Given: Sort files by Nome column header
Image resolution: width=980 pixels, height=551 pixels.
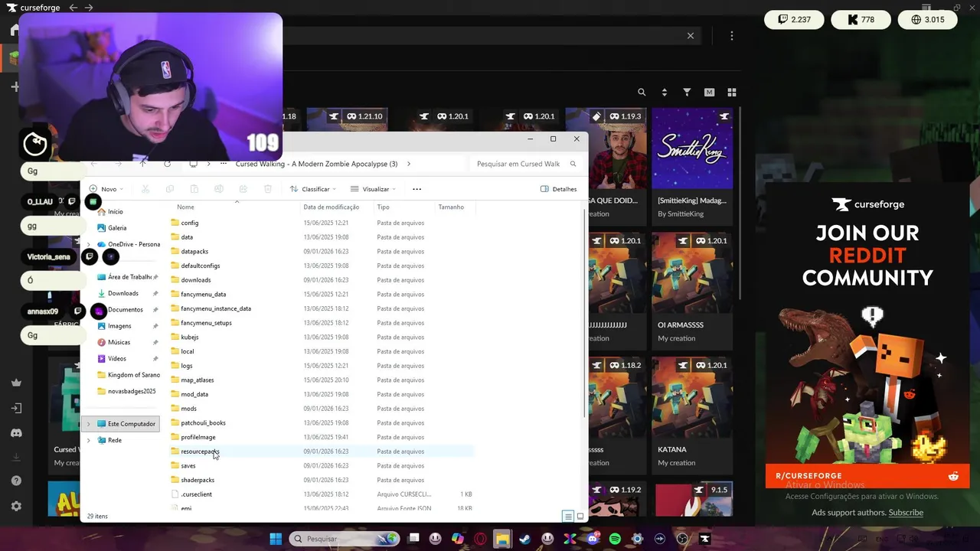Looking at the screenshot, I should pos(185,207).
